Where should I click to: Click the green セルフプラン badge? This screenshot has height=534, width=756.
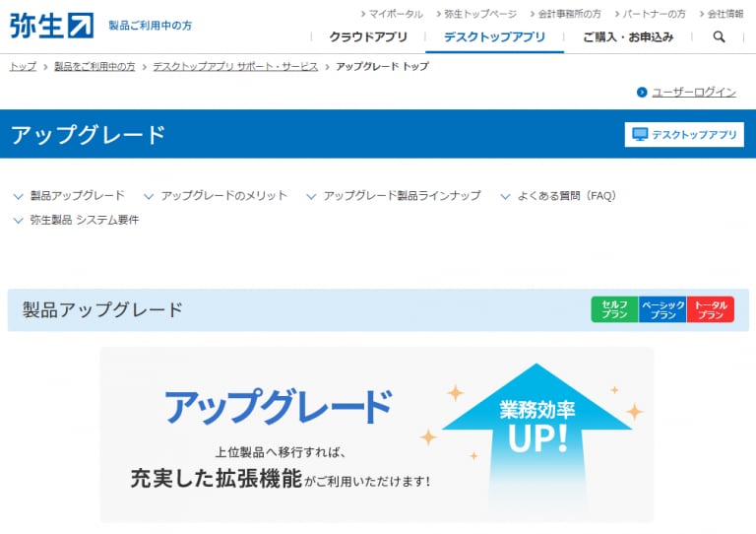click(x=614, y=309)
